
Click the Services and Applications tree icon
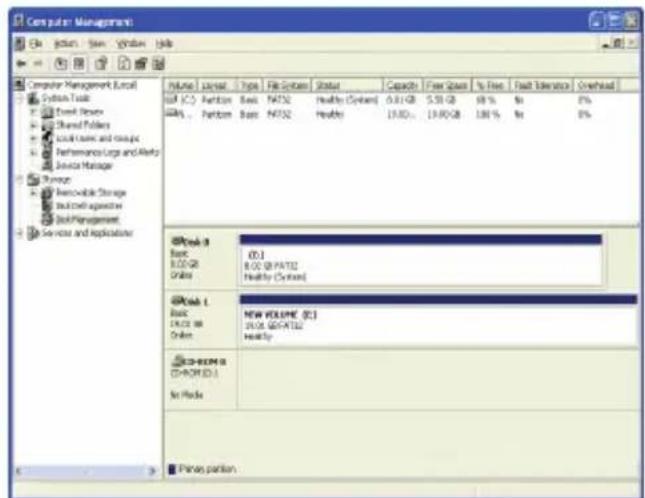coord(33,233)
